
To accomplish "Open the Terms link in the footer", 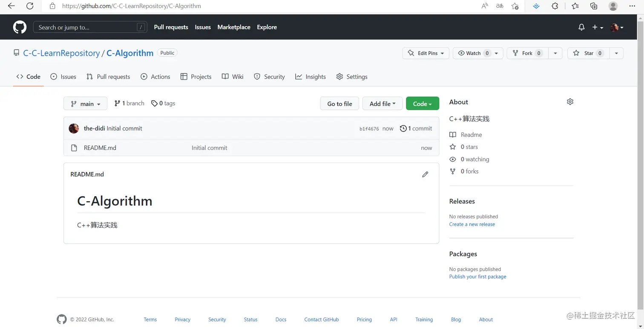I will click(x=150, y=320).
